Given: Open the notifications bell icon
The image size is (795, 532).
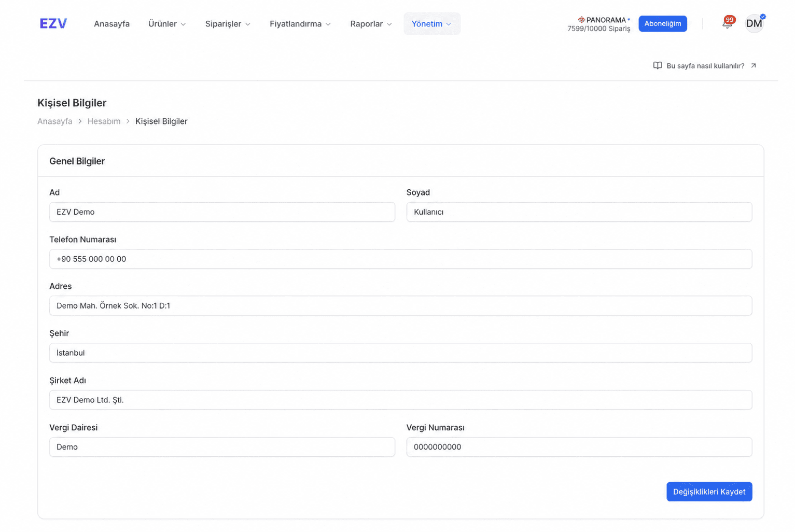Looking at the screenshot, I should [727, 23].
